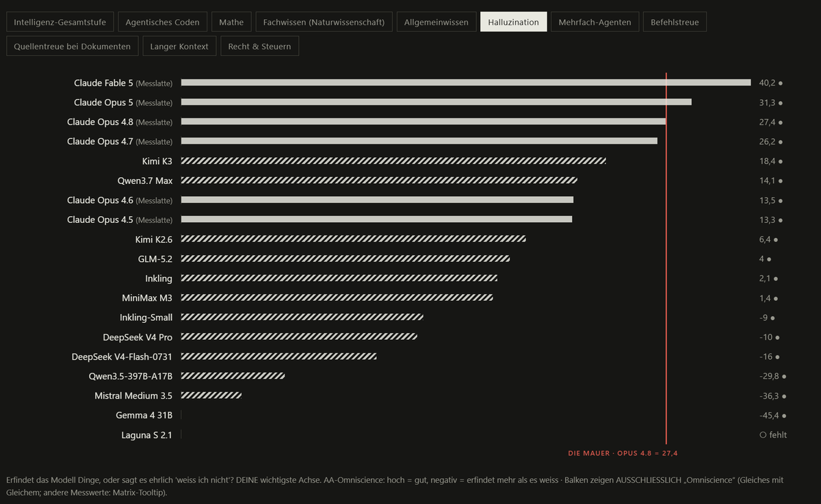Screen dimensions: 821x504
Task: Switch to the Allgemeinwissen tab
Action: pyautogui.click(x=436, y=22)
